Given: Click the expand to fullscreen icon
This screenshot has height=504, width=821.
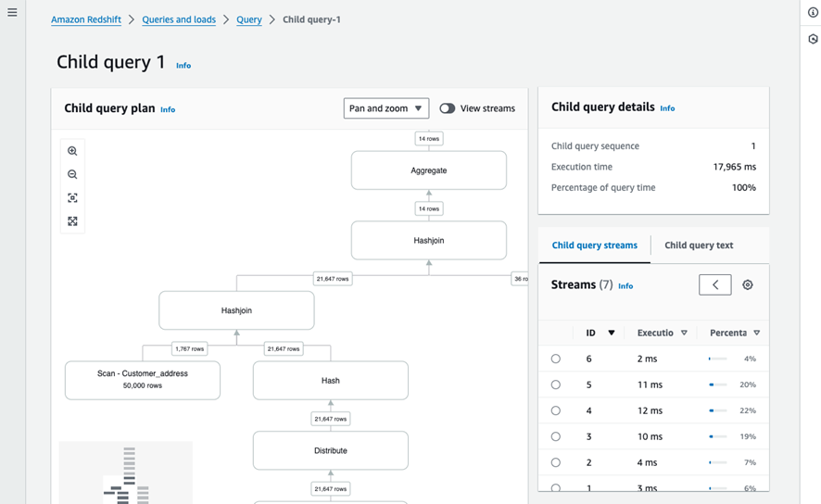Looking at the screenshot, I should (x=72, y=221).
